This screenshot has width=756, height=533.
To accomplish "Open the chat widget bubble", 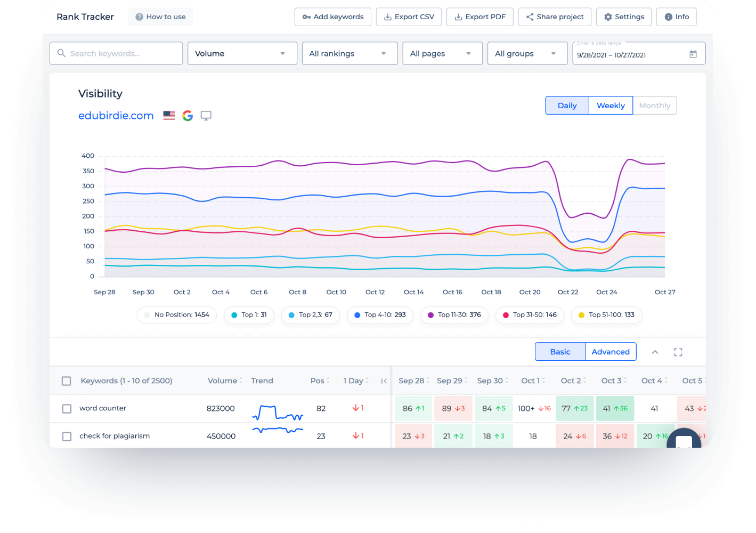I will pyautogui.click(x=684, y=438).
